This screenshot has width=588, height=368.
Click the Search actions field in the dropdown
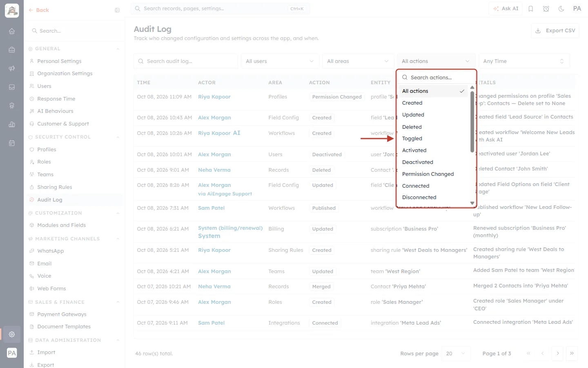pyautogui.click(x=436, y=77)
